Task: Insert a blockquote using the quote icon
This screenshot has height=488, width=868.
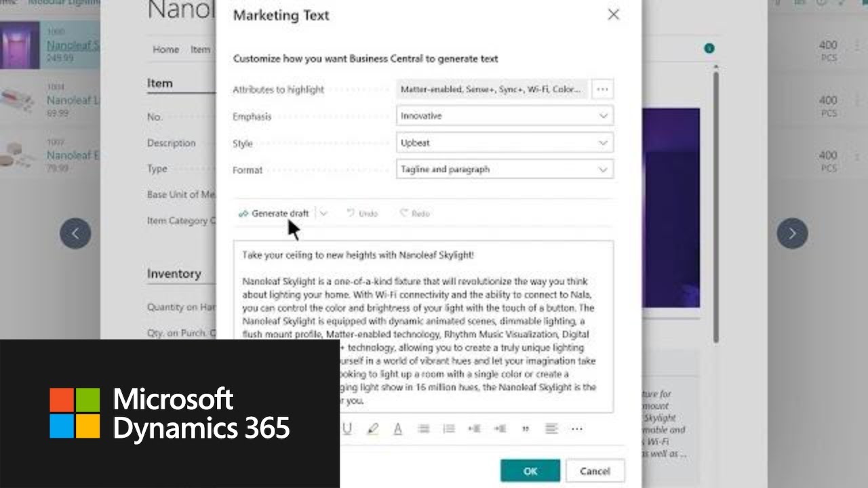Action: (525, 428)
